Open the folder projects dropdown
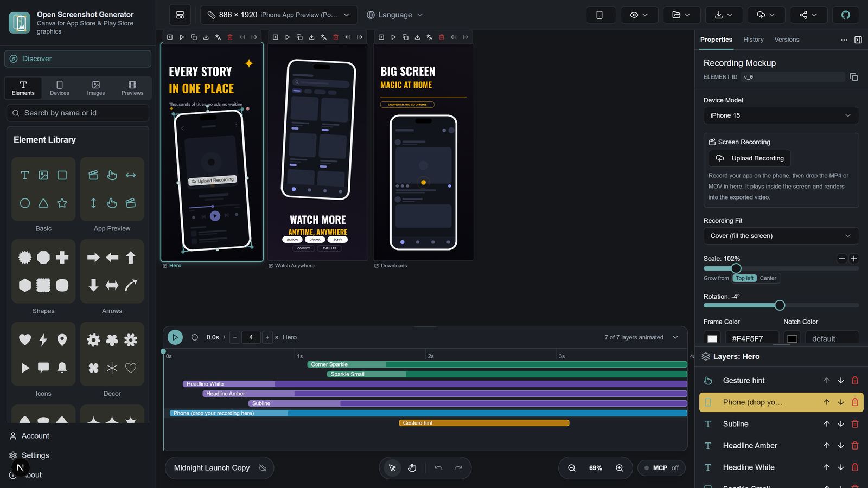This screenshot has height=488, width=868. (681, 15)
